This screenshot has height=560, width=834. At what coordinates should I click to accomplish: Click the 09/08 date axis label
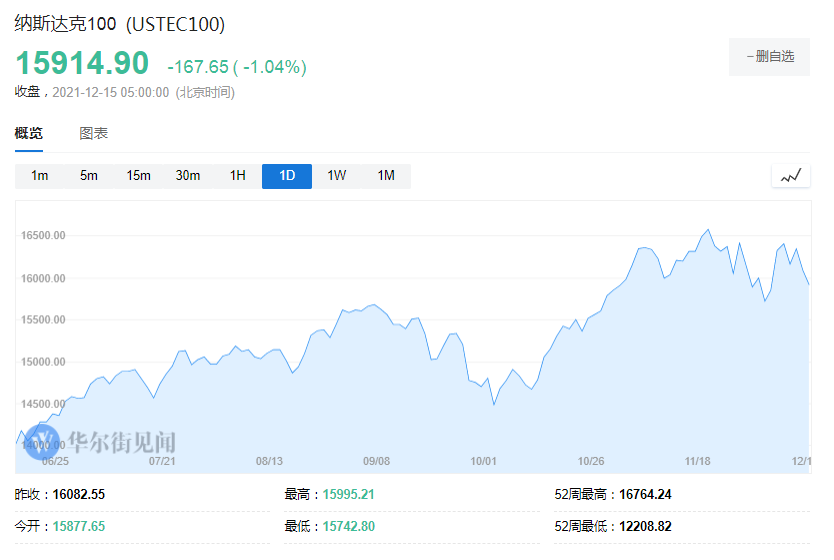376,461
